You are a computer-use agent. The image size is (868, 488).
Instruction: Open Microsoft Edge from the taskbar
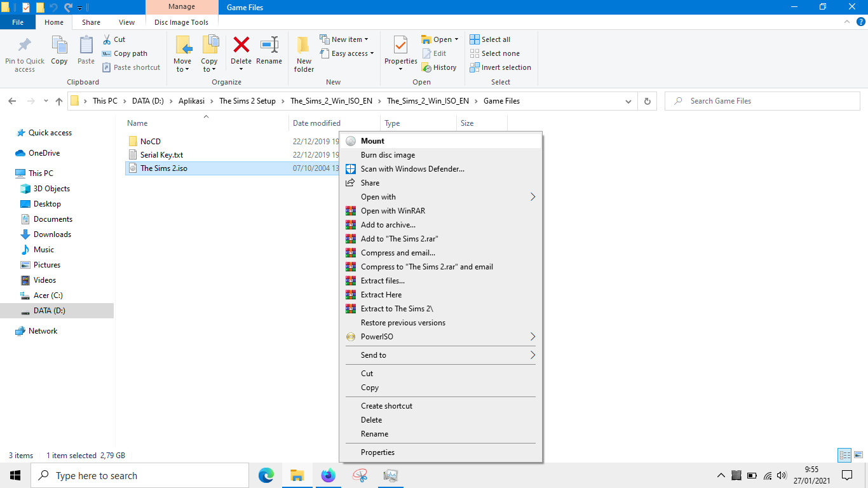(x=266, y=475)
